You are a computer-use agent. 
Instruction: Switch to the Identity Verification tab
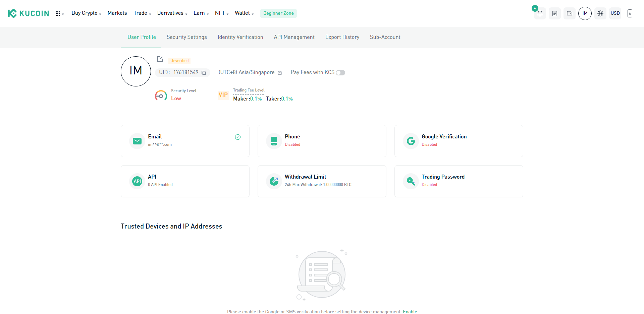(x=240, y=37)
